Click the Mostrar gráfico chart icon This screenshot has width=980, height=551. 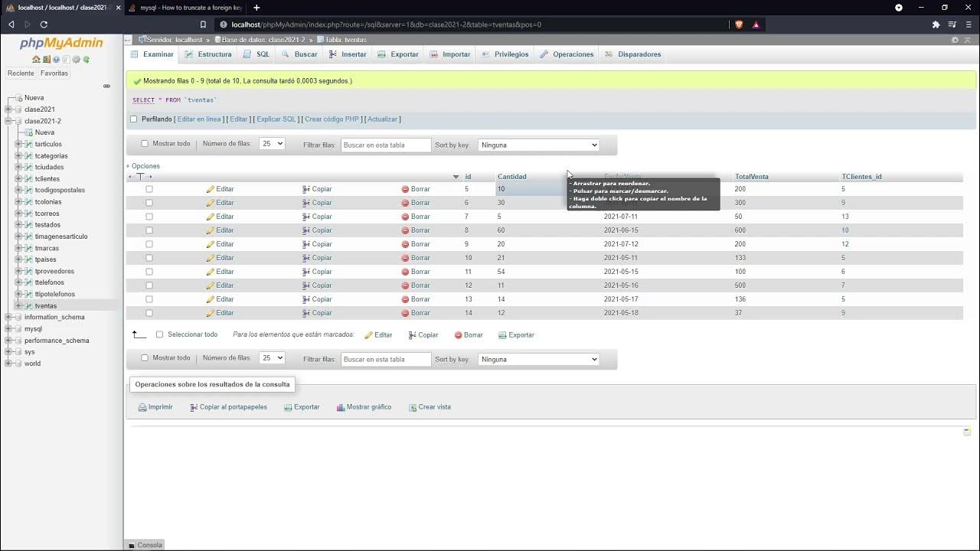click(341, 407)
